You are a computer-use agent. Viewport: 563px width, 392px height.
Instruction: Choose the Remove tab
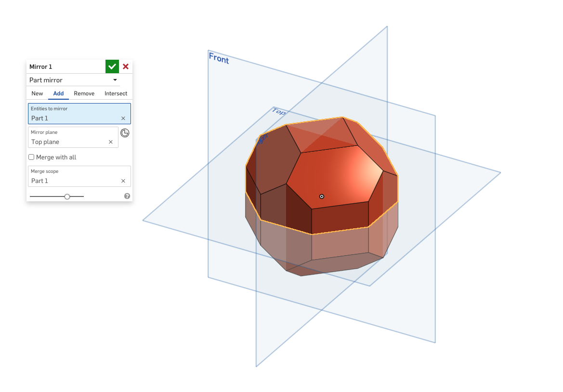(84, 93)
